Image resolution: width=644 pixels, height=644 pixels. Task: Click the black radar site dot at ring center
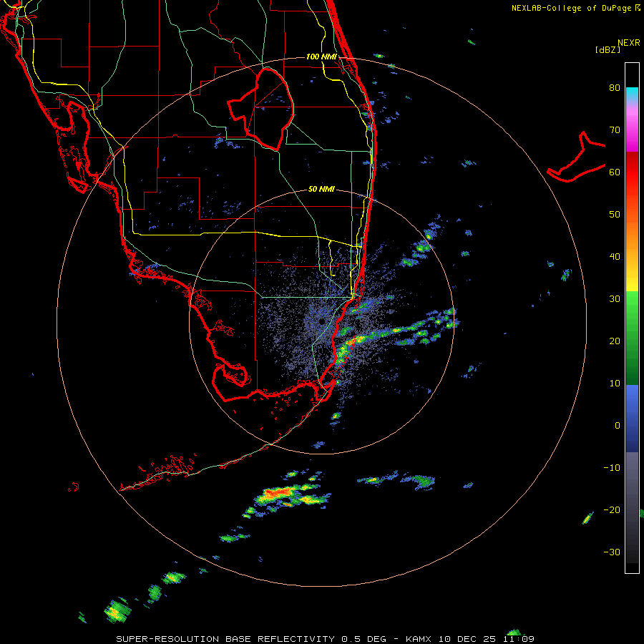click(x=321, y=321)
